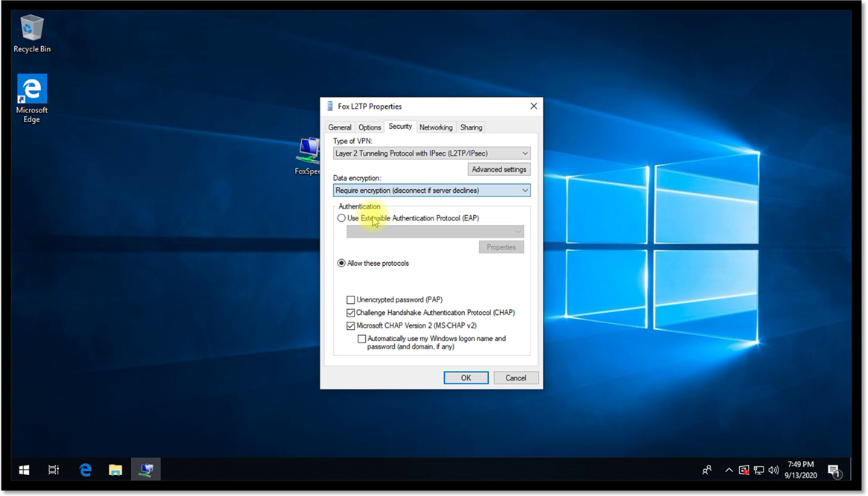The width and height of the screenshot is (868, 496).
Task: Open Task View in taskbar
Action: 54,470
